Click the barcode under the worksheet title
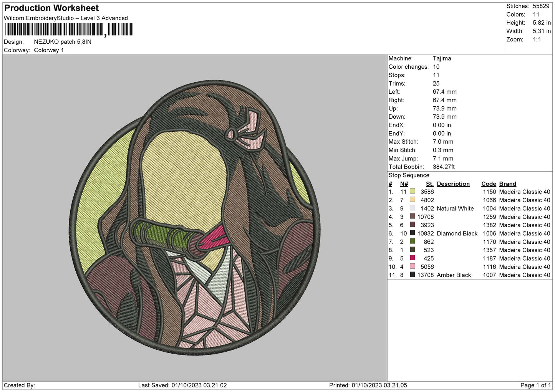Image resolution: width=555 pixels, height=392 pixels. click(x=69, y=30)
